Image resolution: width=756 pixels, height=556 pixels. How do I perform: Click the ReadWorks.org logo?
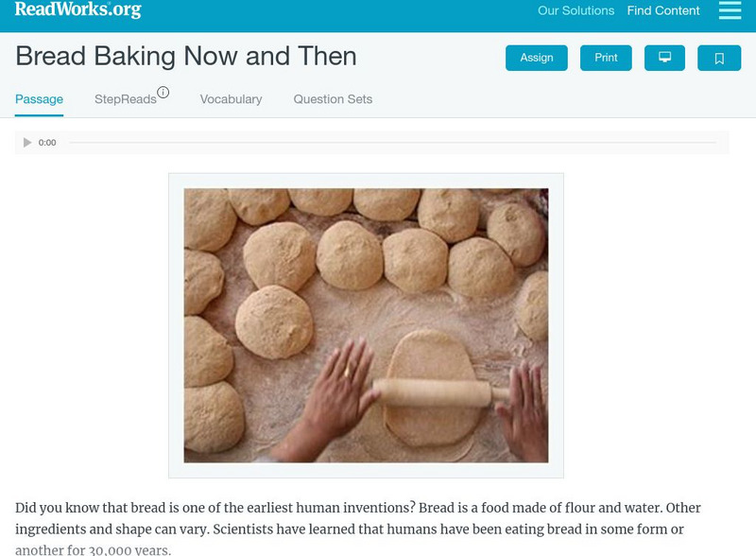pos(78,10)
